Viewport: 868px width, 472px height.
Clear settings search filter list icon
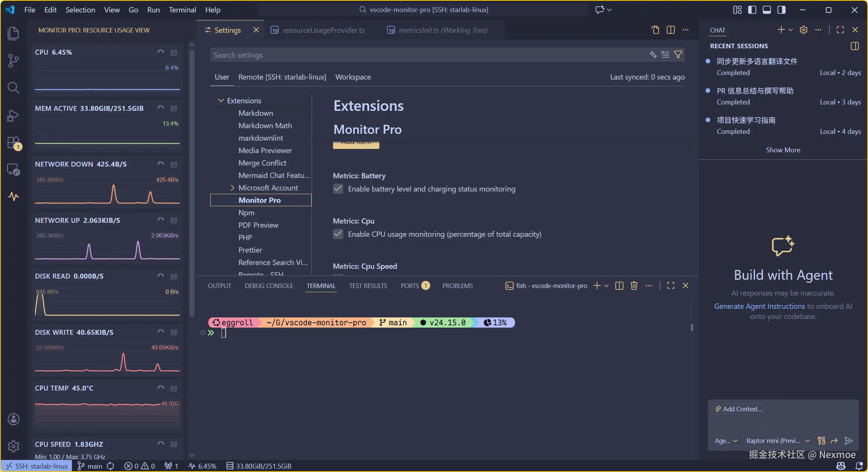665,55
